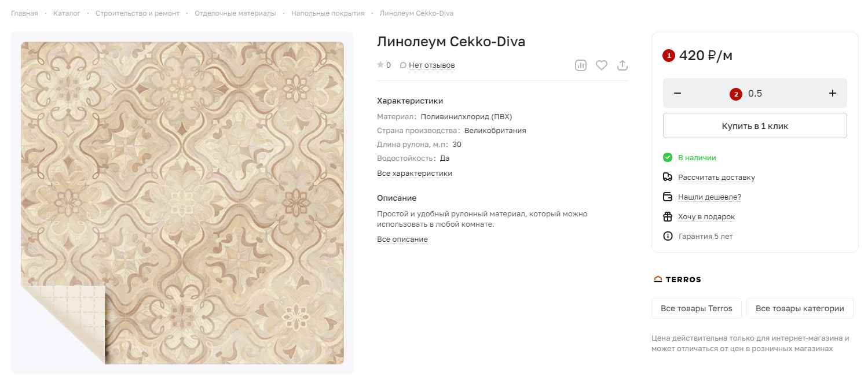Click the quantity field showing 0.5

[x=755, y=93]
